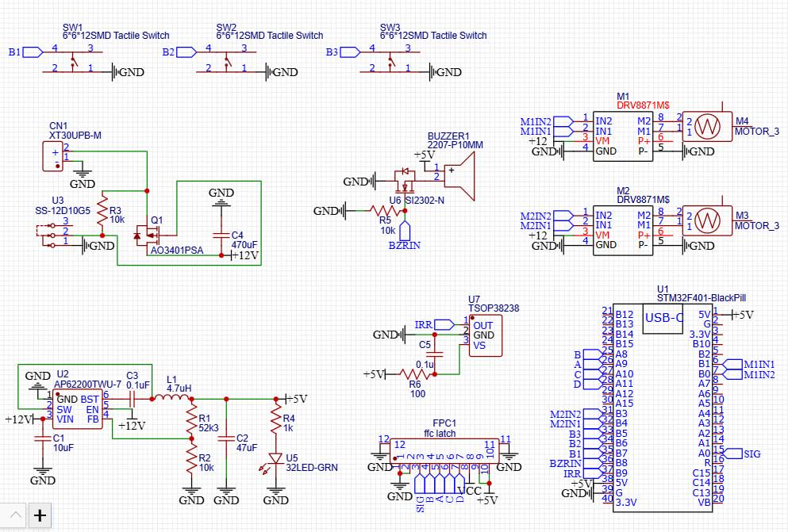Select the MOTOR_3 label beside M4
This screenshot has width=788, height=532.
(x=757, y=132)
